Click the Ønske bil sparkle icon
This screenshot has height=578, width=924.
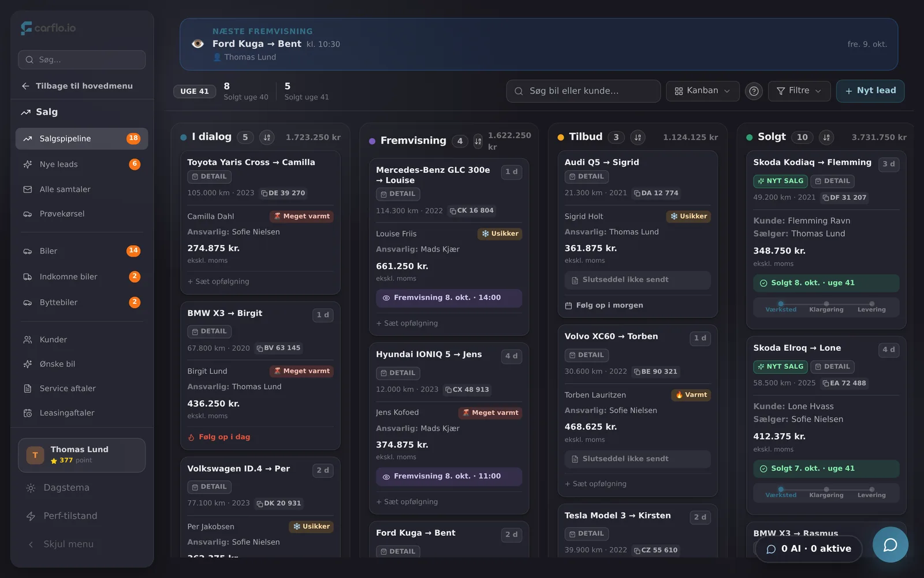point(27,364)
